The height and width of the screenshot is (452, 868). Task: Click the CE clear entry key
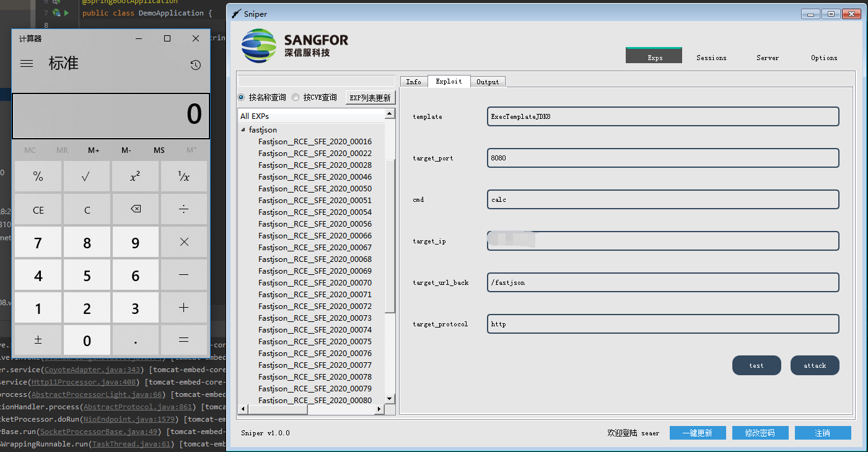(38, 209)
